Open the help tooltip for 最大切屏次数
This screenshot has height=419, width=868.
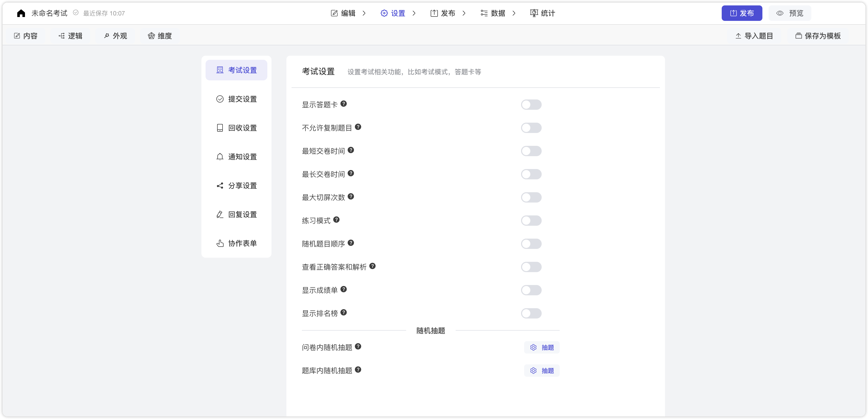351,197
